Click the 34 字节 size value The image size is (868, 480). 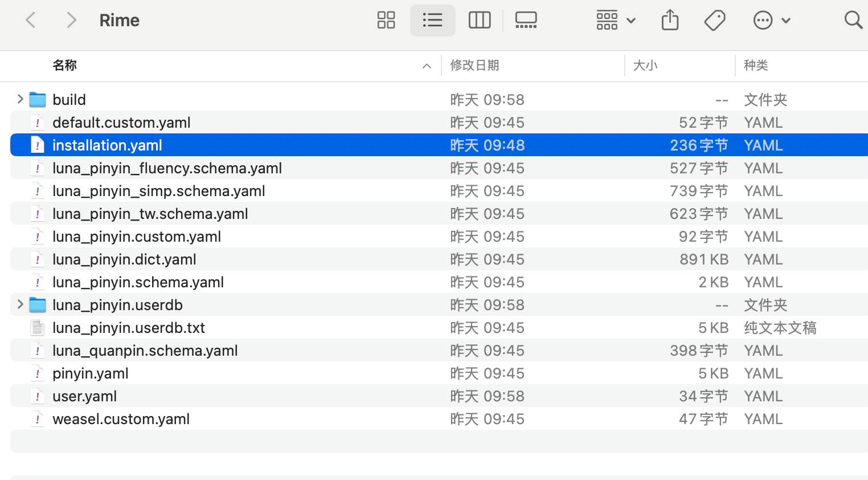click(x=703, y=396)
